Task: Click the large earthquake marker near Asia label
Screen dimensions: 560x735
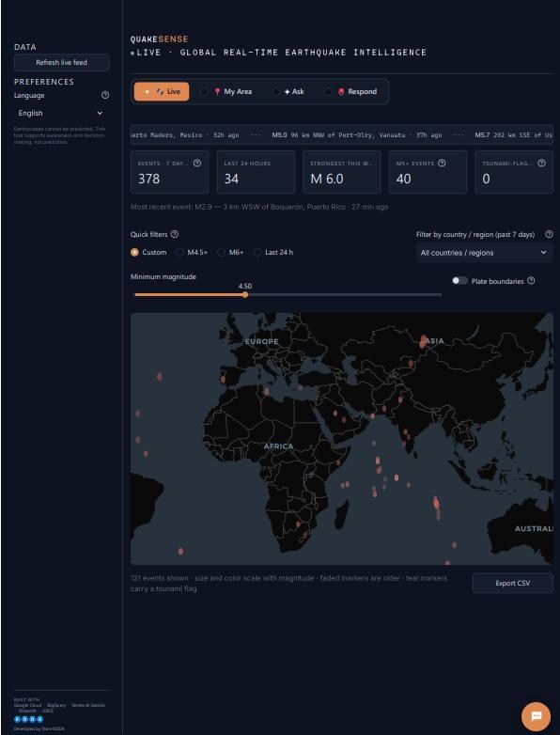Action: [x=424, y=341]
